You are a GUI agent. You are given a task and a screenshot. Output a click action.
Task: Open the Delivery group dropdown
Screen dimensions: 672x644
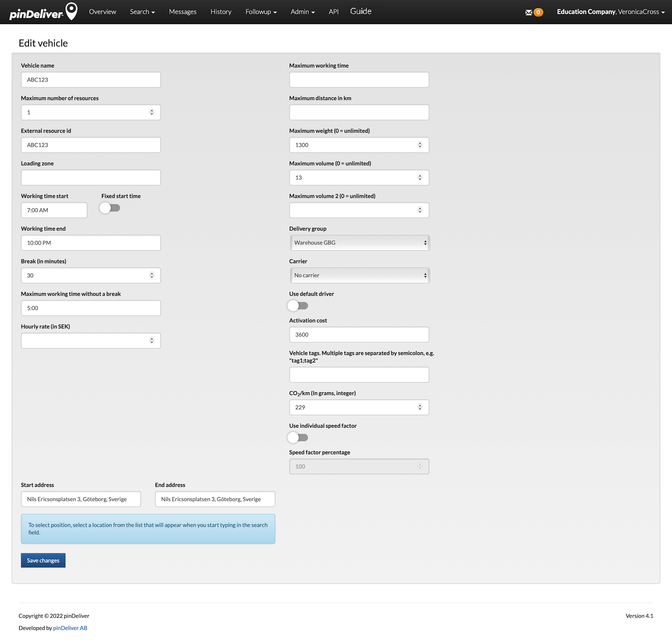point(359,243)
